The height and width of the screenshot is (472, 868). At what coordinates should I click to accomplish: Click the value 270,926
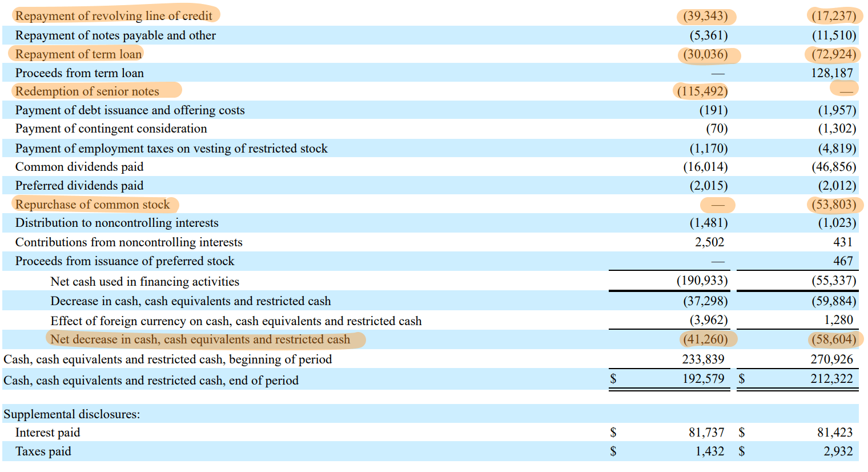831,359
